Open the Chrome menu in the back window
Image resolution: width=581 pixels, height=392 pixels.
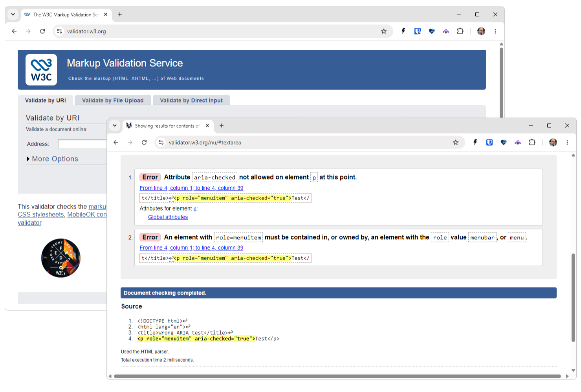pyautogui.click(x=495, y=31)
